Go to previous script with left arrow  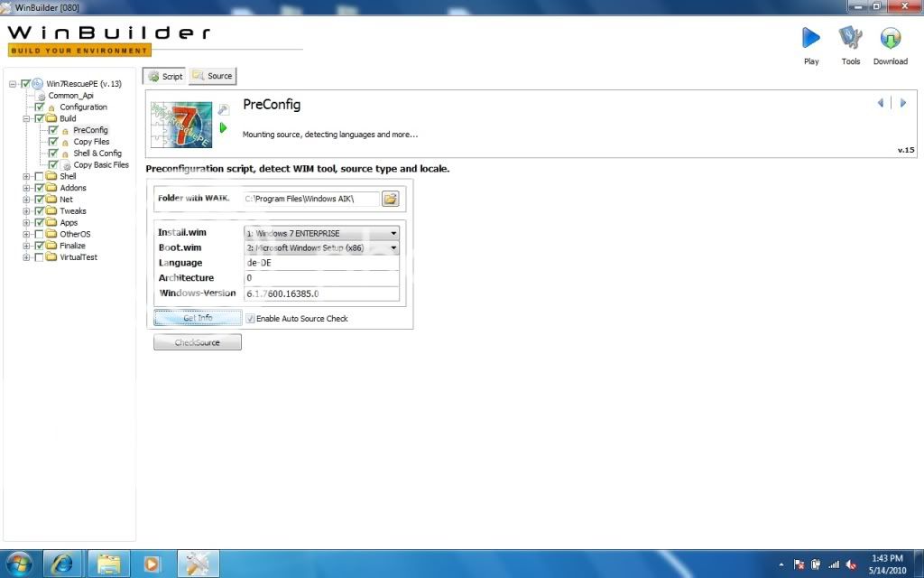[881, 103]
